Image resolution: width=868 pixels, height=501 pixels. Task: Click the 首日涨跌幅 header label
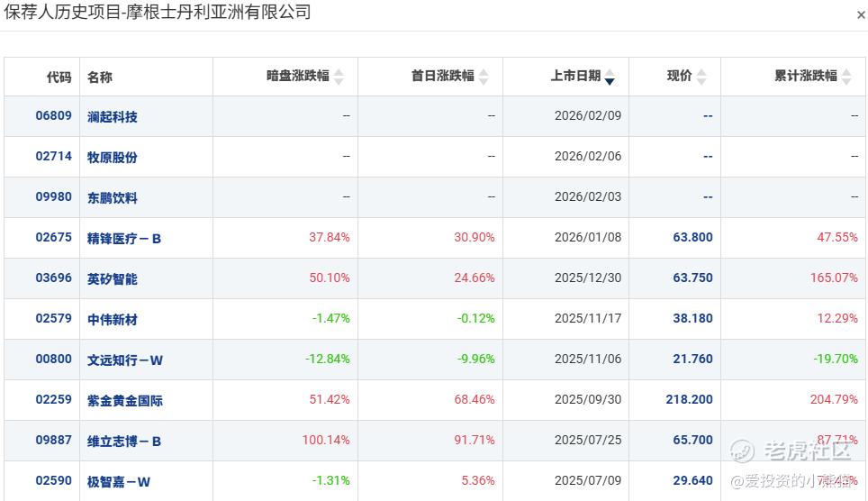tap(443, 76)
